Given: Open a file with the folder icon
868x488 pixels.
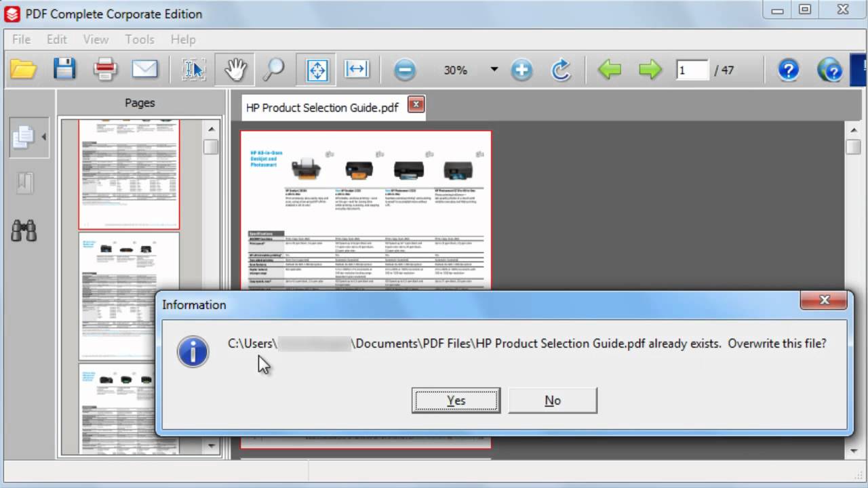Looking at the screenshot, I should tap(22, 69).
